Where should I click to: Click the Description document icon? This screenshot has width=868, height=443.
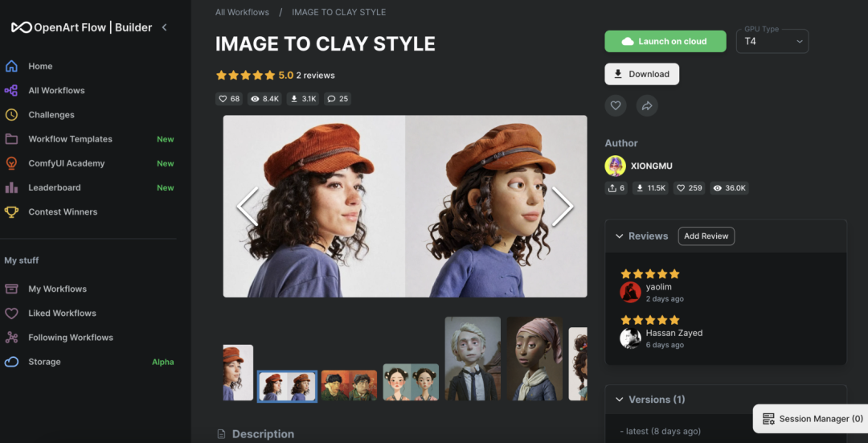[x=222, y=434]
